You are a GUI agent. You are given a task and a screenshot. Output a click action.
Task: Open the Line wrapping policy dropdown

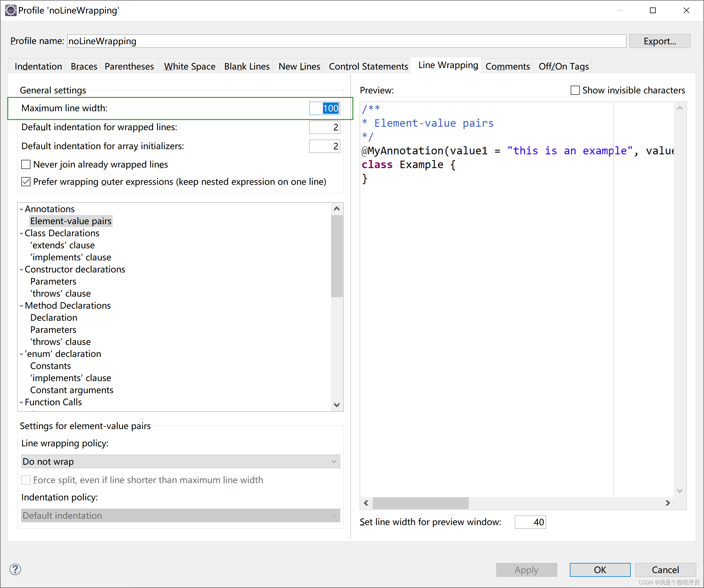tap(180, 461)
